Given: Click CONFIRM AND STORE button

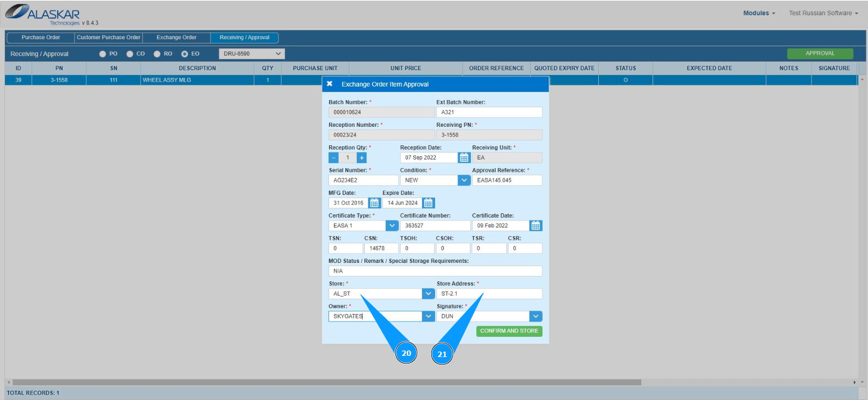Looking at the screenshot, I should [x=509, y=331].
